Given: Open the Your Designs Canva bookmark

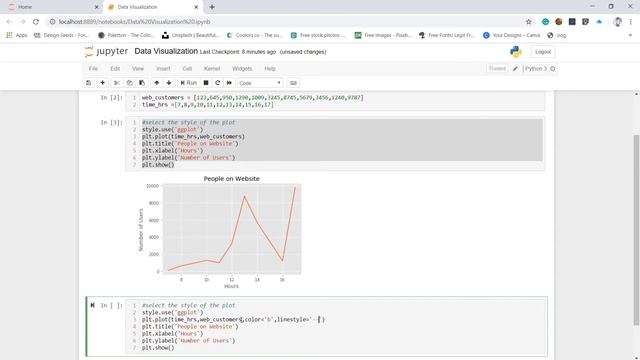Looking at the screenshot, I should point(511,36).
